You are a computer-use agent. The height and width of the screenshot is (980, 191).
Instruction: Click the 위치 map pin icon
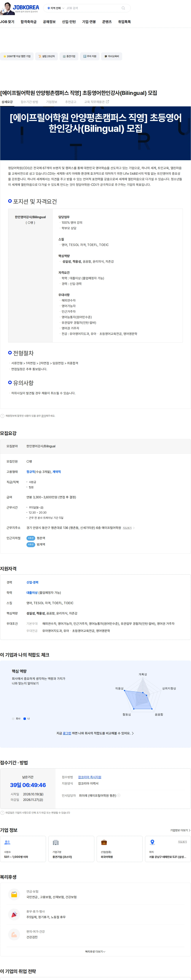click(152, 843)
